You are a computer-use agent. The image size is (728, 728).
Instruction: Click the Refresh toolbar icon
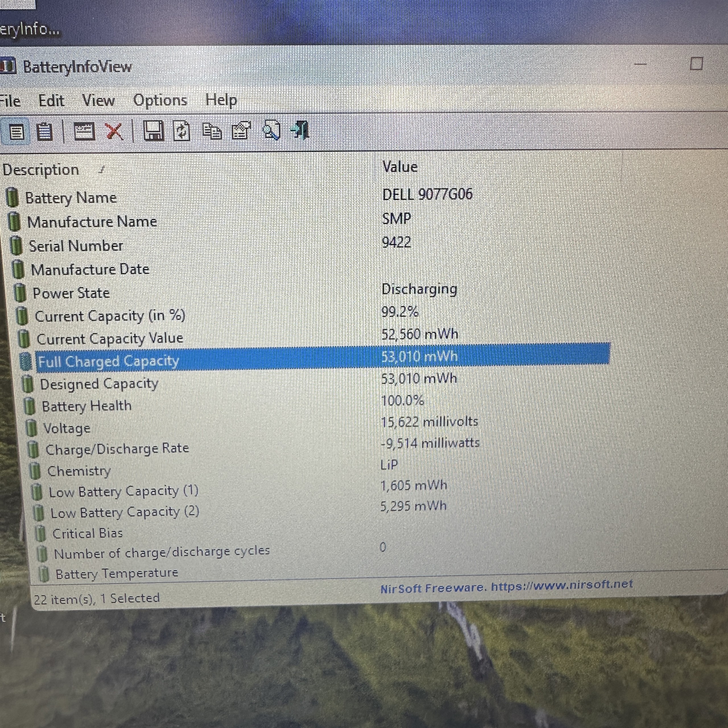click(182, 131)
